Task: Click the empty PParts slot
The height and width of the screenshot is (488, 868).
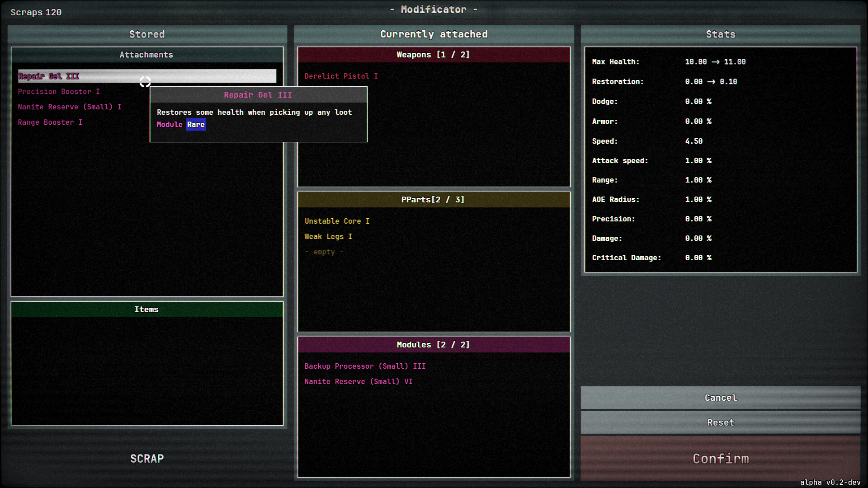Action: pos(324,252)
